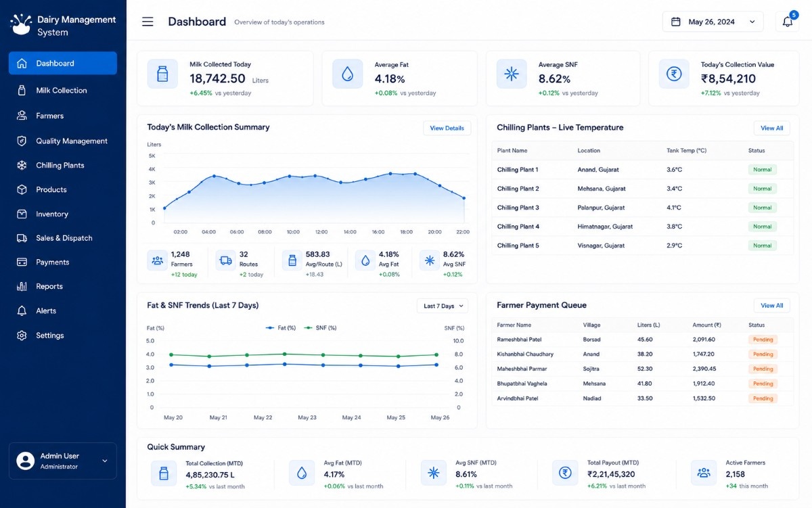Click the snowflake icon beside 8.62% Avg SNF stat
Image resolution: width=812 pixels, height=508 pixels.
429,260
